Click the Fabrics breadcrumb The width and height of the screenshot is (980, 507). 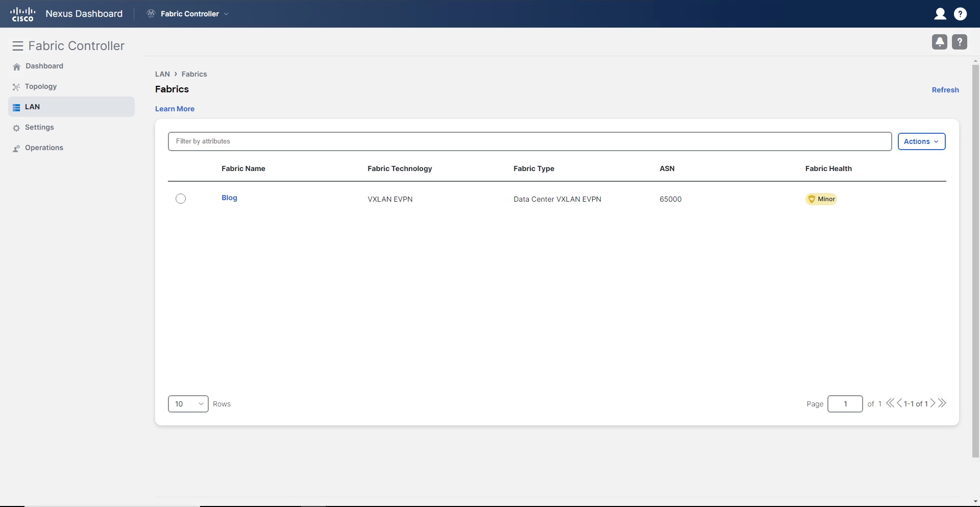pyautogui.click(x=194, y=74)
